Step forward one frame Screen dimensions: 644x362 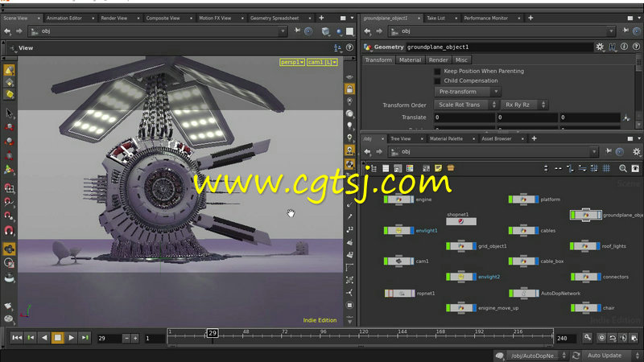point(85,338)
